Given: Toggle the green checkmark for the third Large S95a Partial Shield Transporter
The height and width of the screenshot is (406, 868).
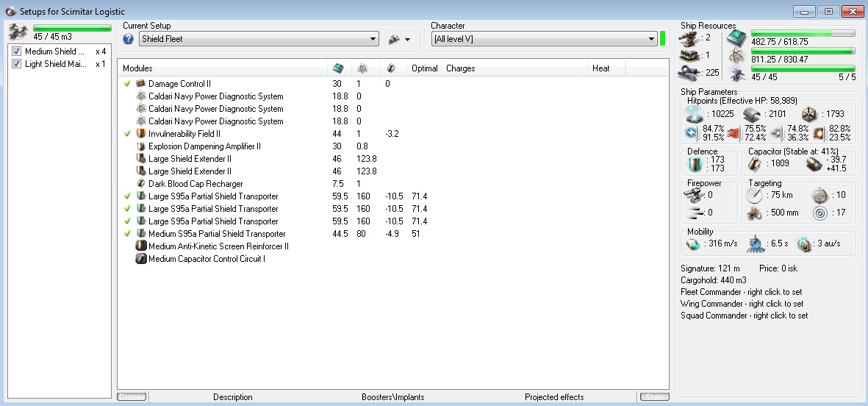Looking at the screenshot, I should pos(127,221).
